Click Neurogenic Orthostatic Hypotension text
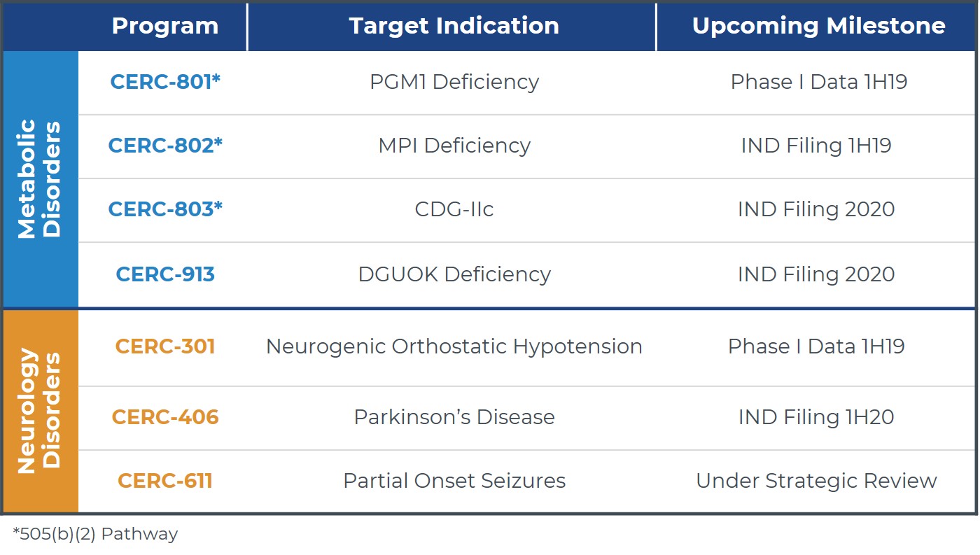This screenshot has height=555, width=980. [x=454, y=346]
